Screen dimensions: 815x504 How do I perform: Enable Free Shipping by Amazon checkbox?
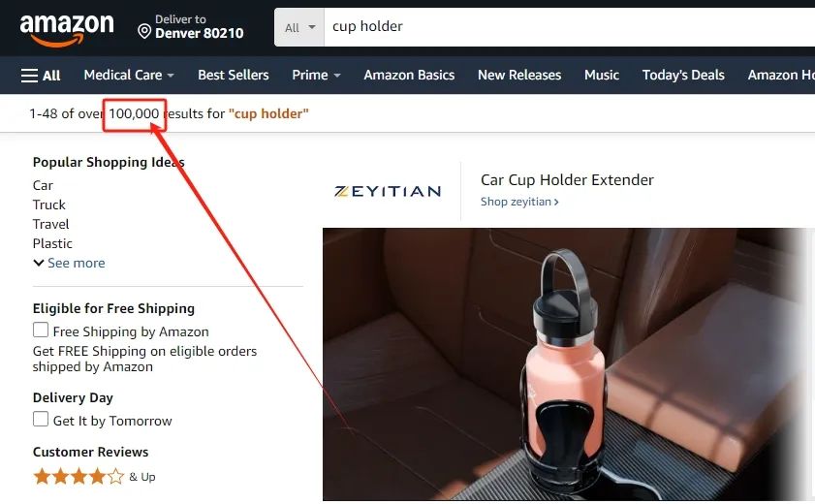[x=41, y=330]
